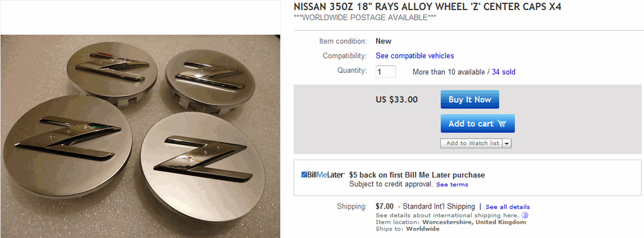Click the Buy It Now button
Viewport: 644px width, 238px height.
(x=470, y=99)
